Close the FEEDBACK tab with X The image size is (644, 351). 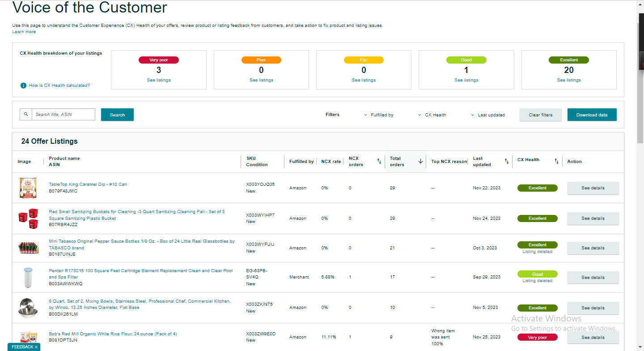[x=36, y=347]
